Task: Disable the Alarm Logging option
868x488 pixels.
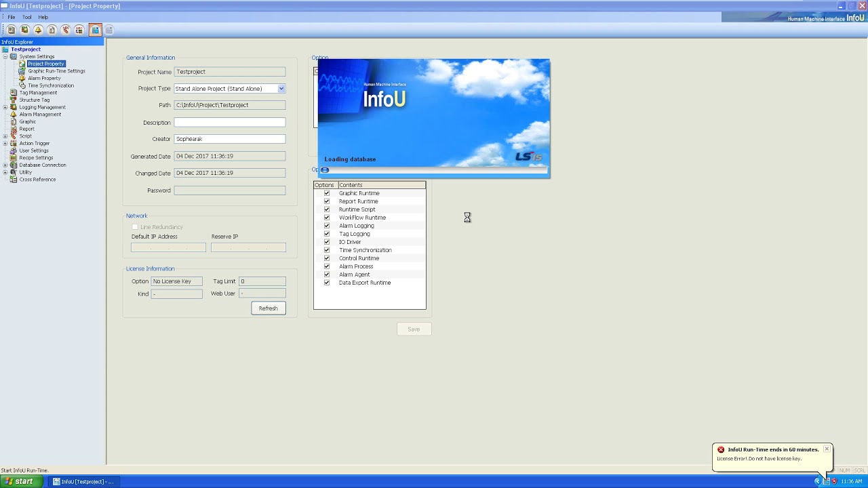Action: (327, 226)
